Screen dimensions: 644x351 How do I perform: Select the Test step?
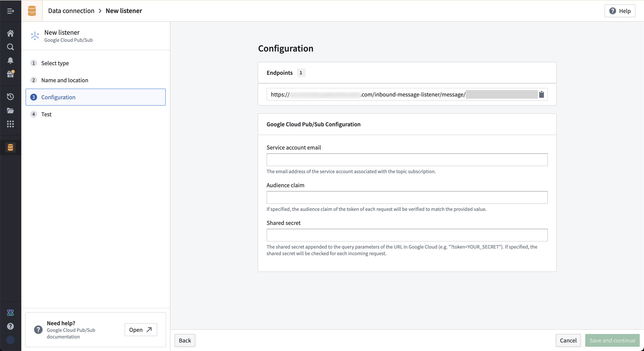[46, 114]
